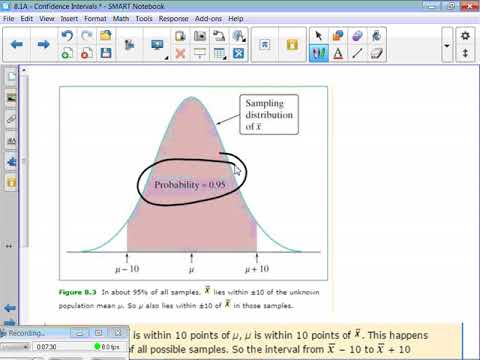Choose the Select arrow tool
This screenshot has height=360, width=480.
pyautogui.click(x=319, y=36)
